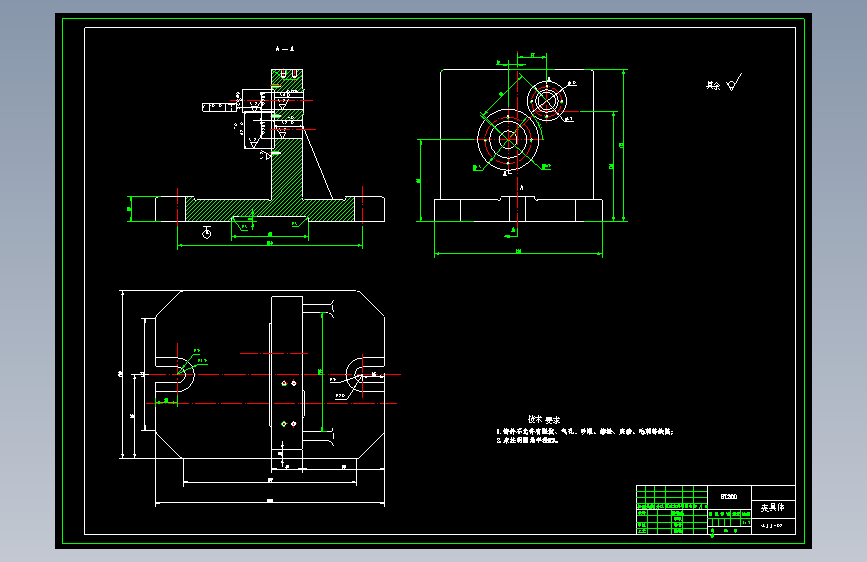Click the drawing number cell under 夹具体
This screenshot has width=867, height=562.
point(773,526)
